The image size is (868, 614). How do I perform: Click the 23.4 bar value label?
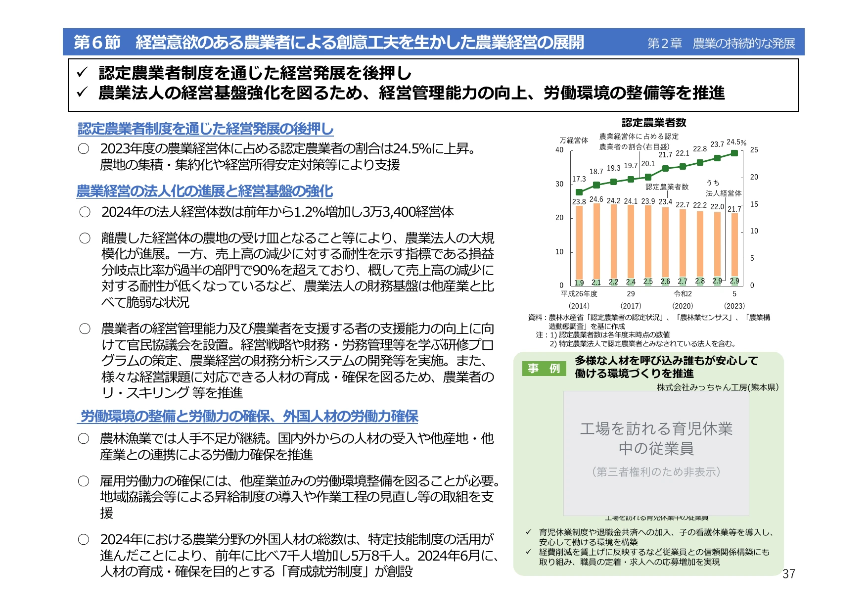pyautogui.click(x=665, y=201)
